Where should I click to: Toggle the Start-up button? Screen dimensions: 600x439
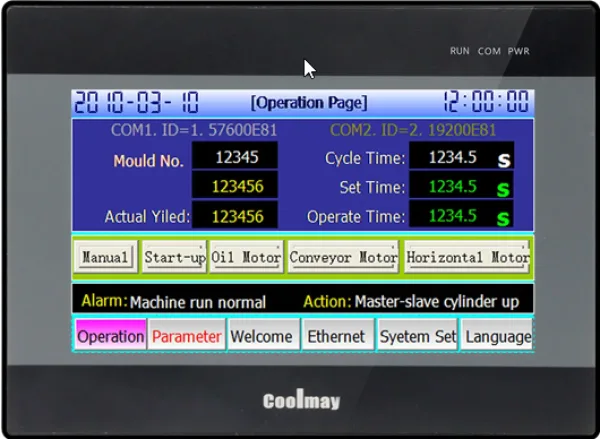174,256
